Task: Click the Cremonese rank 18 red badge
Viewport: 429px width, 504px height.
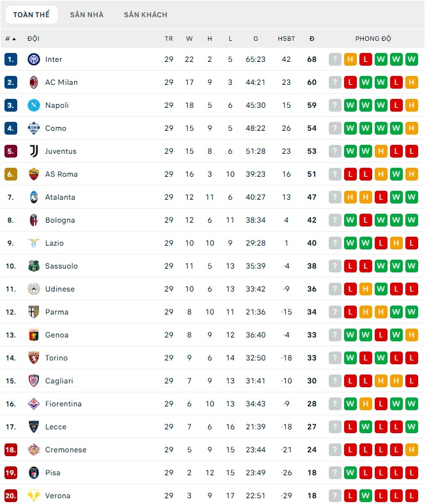Action: click(x=10, y=450)
